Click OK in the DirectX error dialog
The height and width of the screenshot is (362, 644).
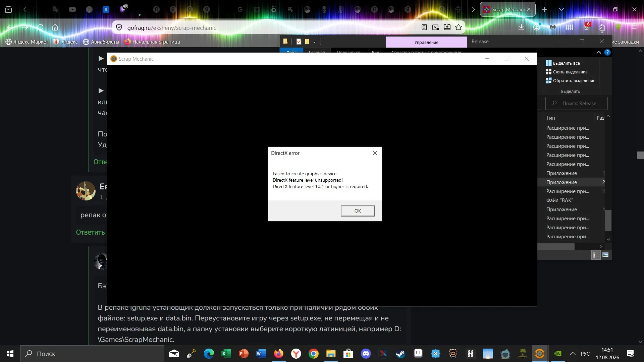click(x=358, y=211)
